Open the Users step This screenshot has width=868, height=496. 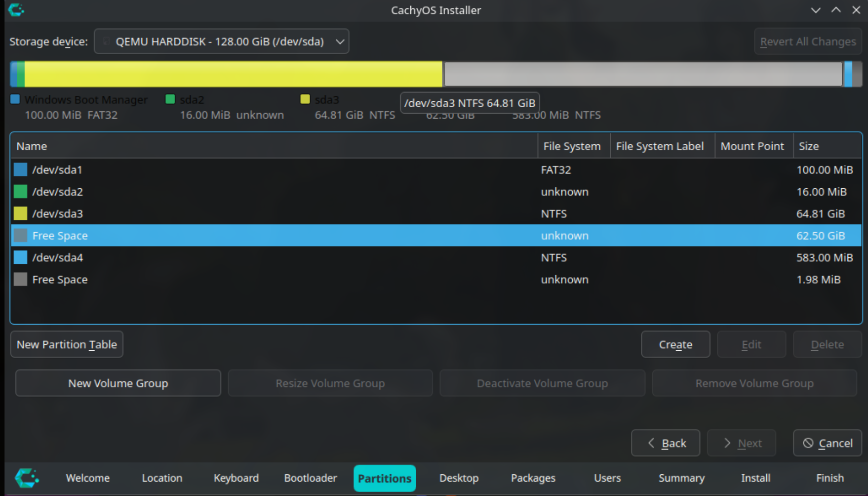[x=607, y=478]
